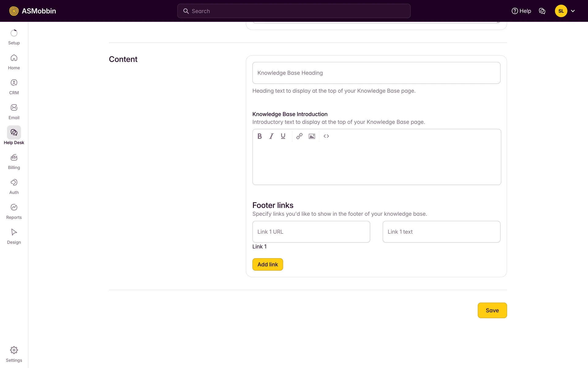Open the CRM menu item
The image size is (588, 368).
[14, 87]
